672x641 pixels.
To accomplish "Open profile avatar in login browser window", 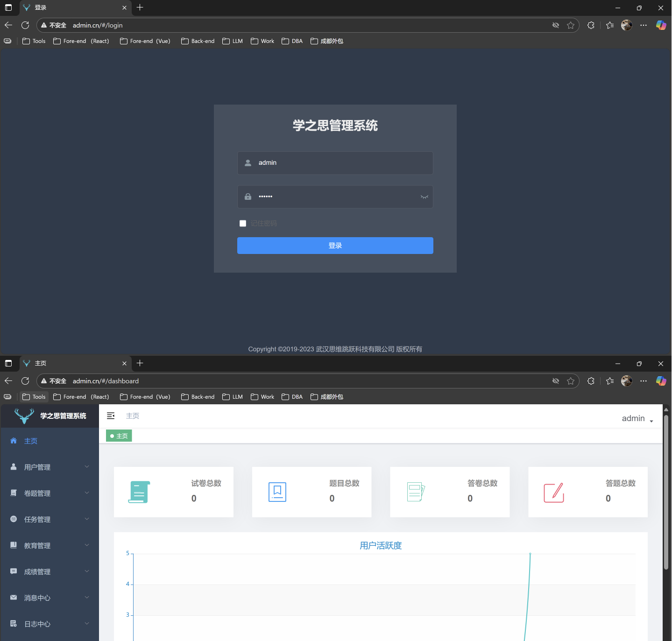I will (627, 25).
